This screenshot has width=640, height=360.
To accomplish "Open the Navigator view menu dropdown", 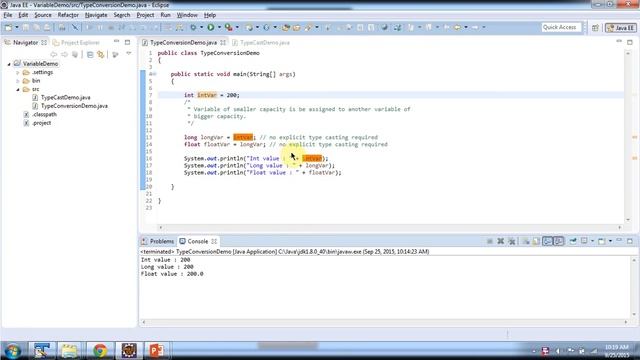I will click(x=129, y=54).
